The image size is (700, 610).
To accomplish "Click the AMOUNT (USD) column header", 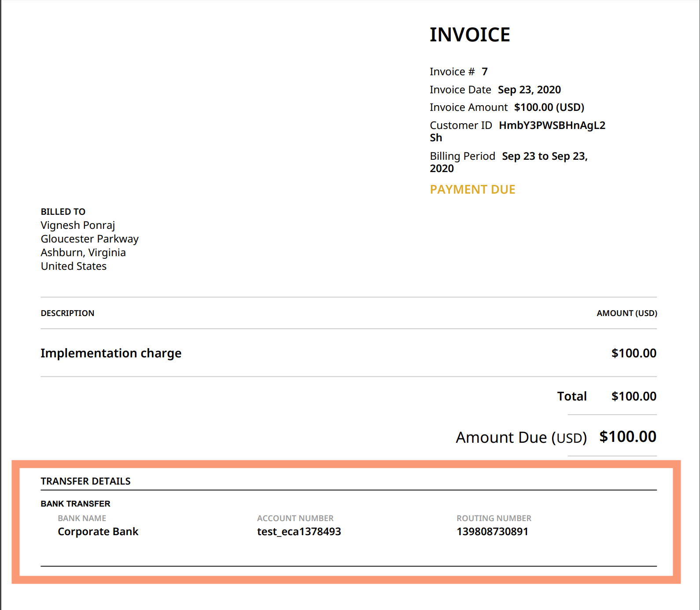I will tap(626, 313).
